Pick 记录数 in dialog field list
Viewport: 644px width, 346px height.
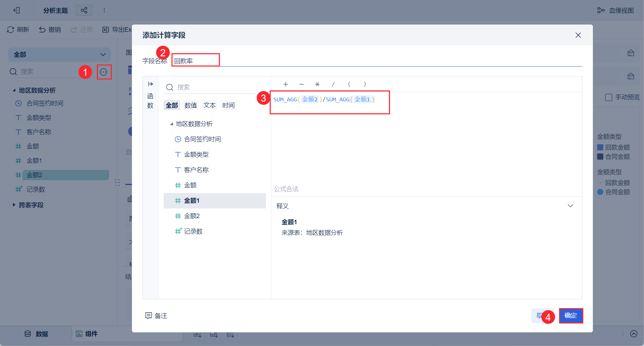pyautogui.click(x=215, y=231)
